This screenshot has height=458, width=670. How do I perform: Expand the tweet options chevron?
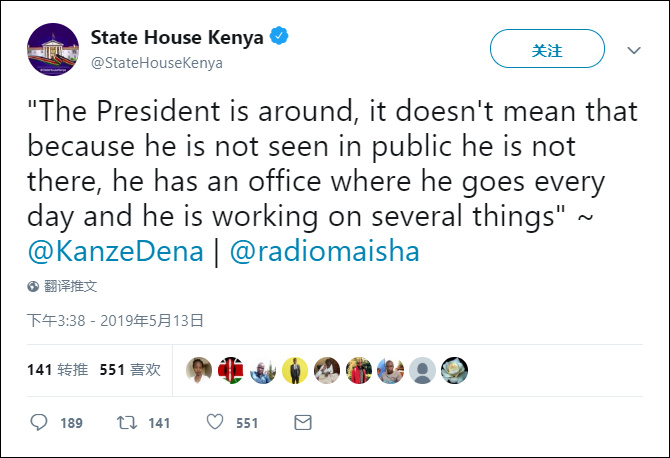(x=633, y=49)
